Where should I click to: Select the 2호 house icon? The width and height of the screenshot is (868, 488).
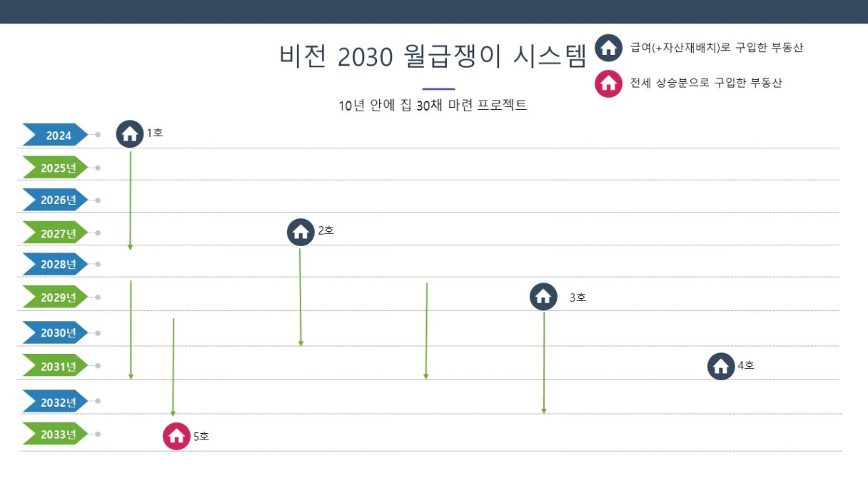pos(301,232)
